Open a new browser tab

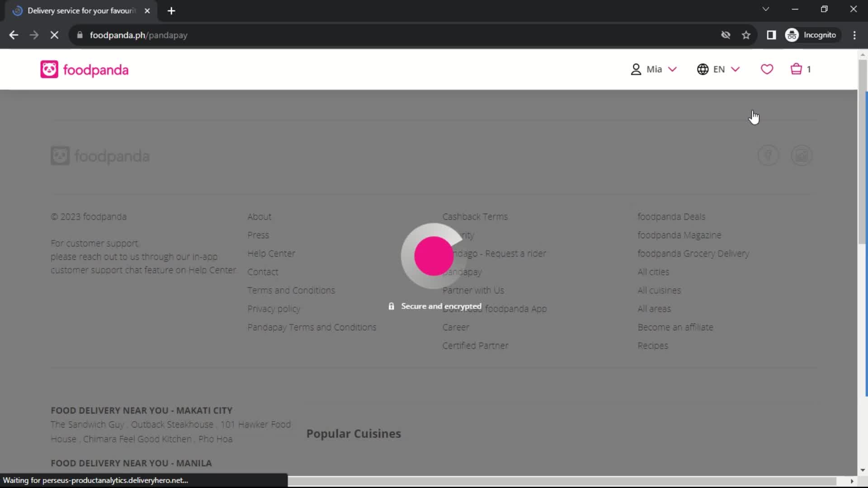coord(171,11)
